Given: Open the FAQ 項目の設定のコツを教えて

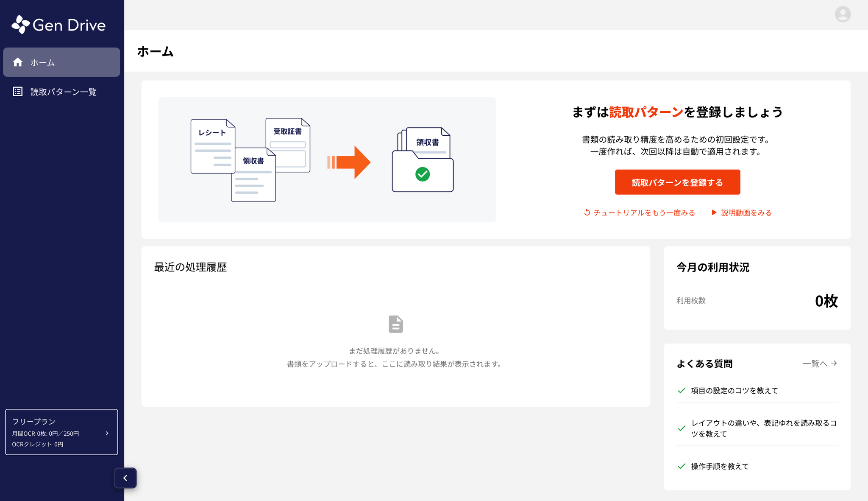Looking at the screenshot, I should [734, 391].
